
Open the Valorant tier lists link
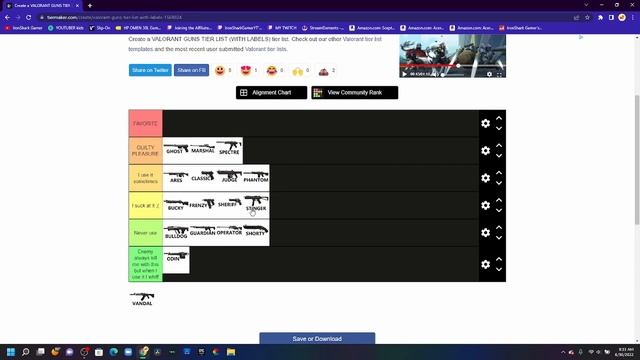(x=266, y=49)
